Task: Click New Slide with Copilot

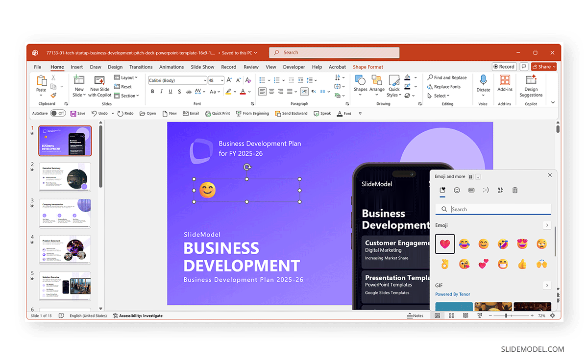Action: (x=99, y=85)
